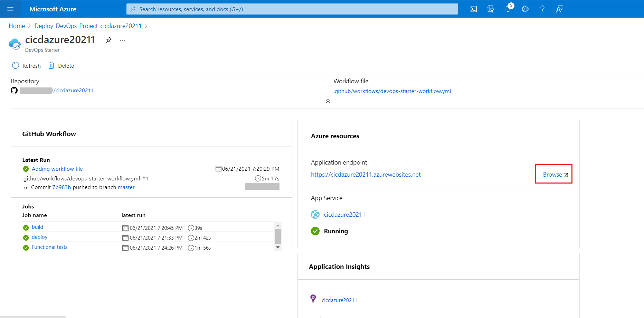Open the Help question mark menu

pyautogui.click(x=542, y=9)
